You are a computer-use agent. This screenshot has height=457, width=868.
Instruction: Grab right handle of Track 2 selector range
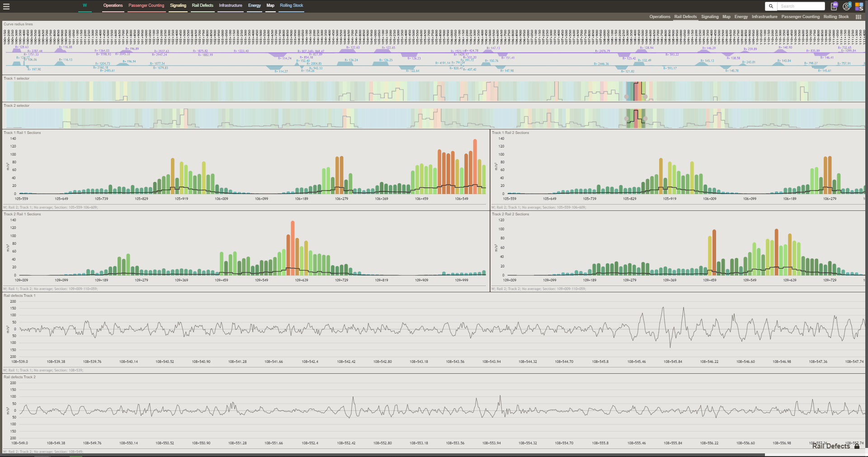pyautogui.click(x=645, y=119)
